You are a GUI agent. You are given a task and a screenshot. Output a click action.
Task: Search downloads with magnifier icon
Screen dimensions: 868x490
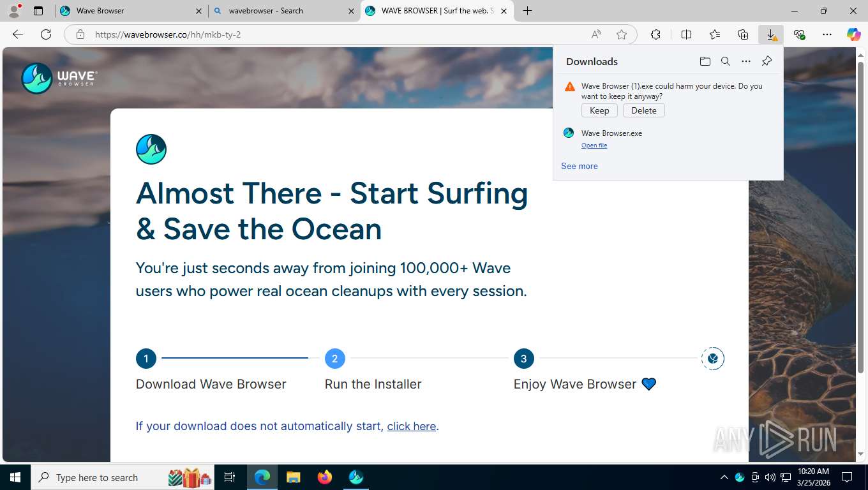pyautogui.click(x=726, y=61)
